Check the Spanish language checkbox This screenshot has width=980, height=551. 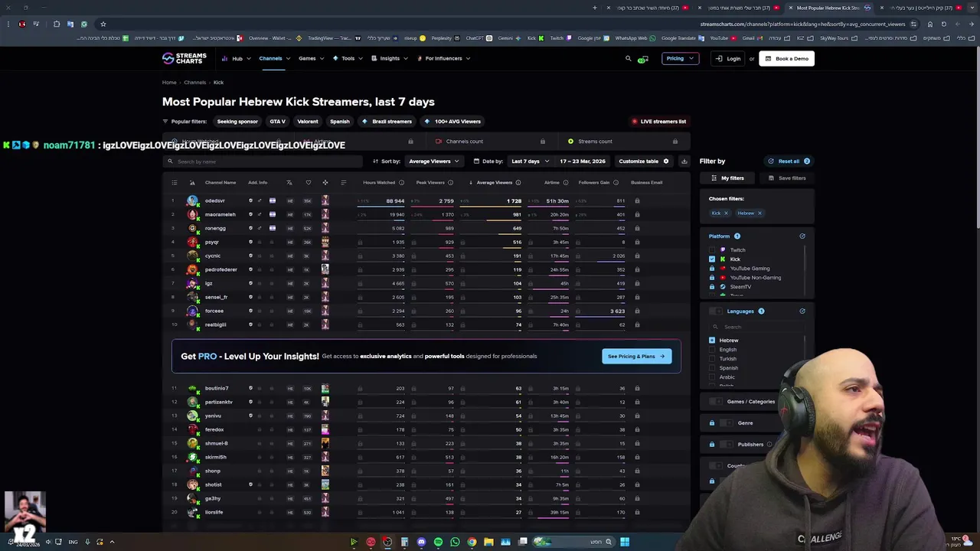pyautogui.click(x=712, y=368)
